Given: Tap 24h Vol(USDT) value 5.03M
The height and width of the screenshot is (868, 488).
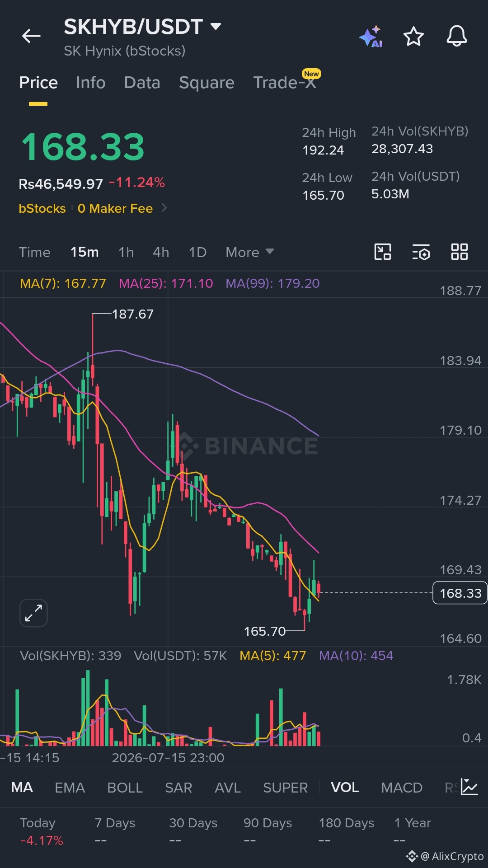Looking at the screenshot, I should point(390,194).
